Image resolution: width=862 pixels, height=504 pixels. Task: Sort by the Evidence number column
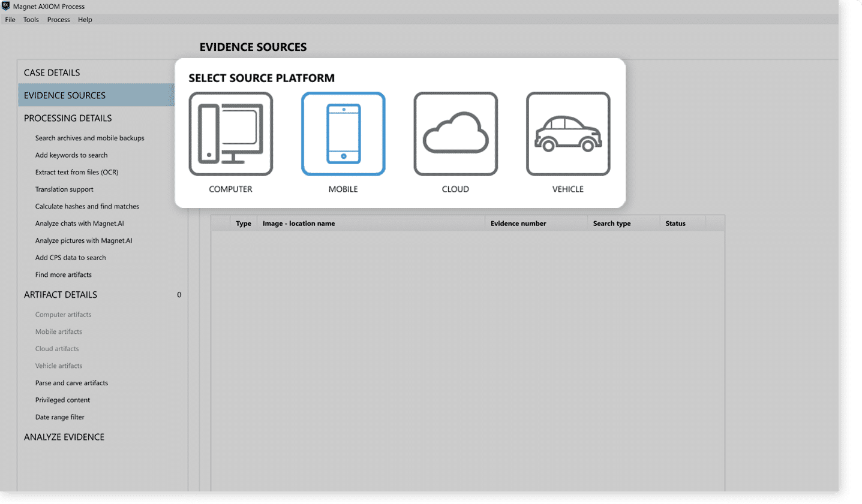tap(518, 223)
